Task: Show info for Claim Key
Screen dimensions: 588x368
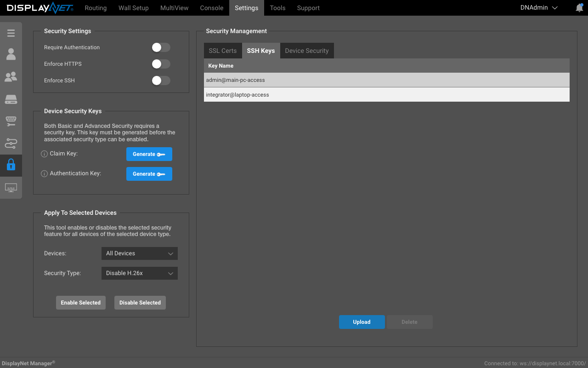Action: 45,154
